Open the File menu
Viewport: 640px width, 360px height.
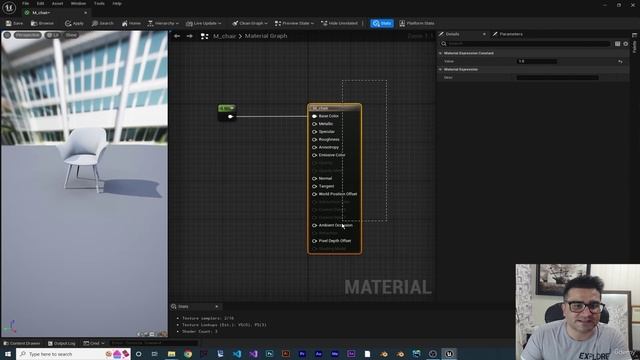coord(25,3)
